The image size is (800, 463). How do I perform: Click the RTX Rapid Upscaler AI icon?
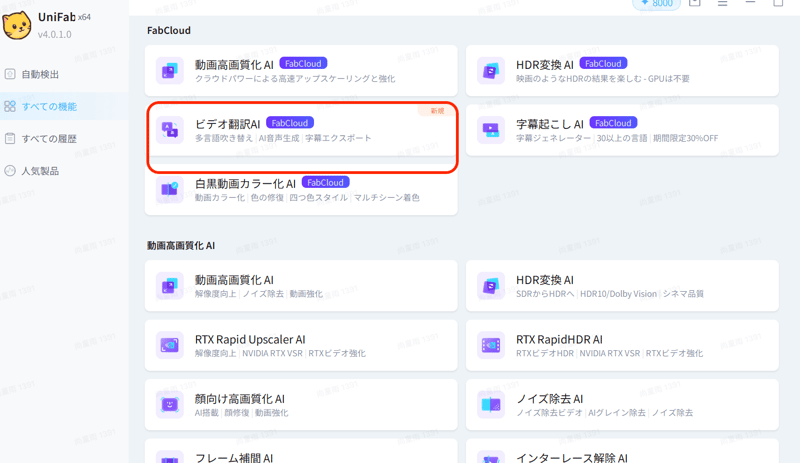[169, 346]
